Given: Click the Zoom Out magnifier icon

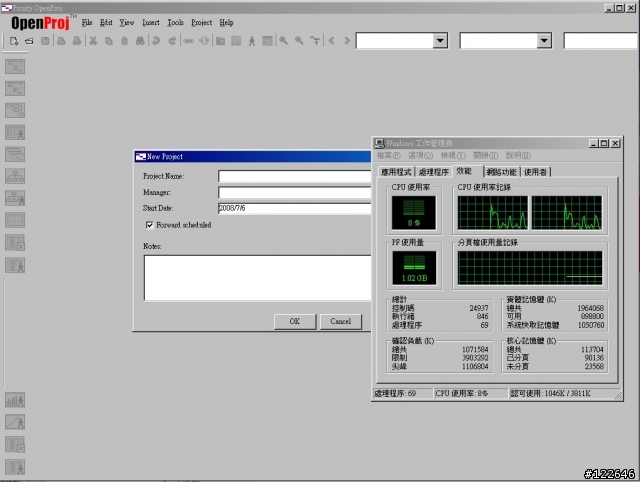Looking at the screenshot, I should 299,41.
